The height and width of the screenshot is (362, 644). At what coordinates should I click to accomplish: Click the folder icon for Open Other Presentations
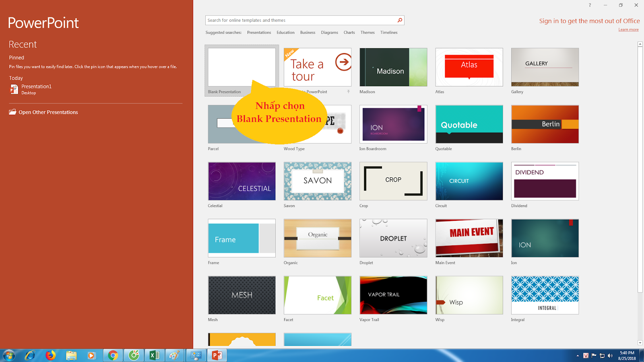(x=12, y=112)
